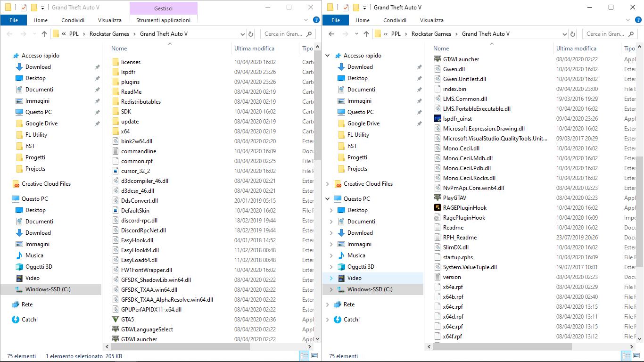644x362 pixels.
Task: Focus the search box in left window
Action: click(288, 34)
